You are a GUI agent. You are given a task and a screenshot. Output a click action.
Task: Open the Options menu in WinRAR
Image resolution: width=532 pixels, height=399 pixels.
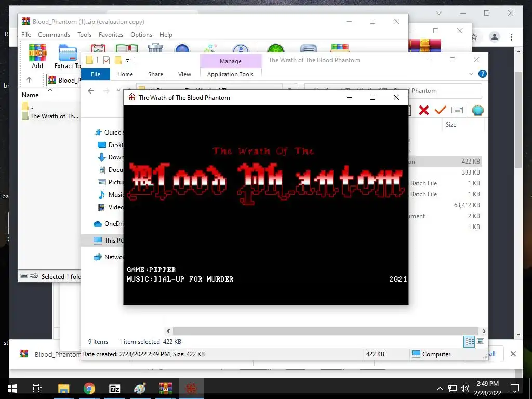click(141, 35)
